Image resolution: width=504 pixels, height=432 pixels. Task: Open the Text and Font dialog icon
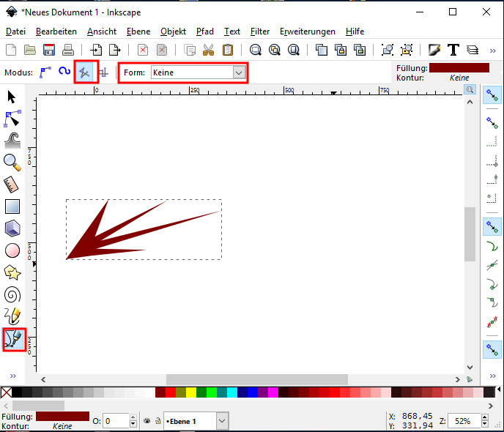coord(453,50)
